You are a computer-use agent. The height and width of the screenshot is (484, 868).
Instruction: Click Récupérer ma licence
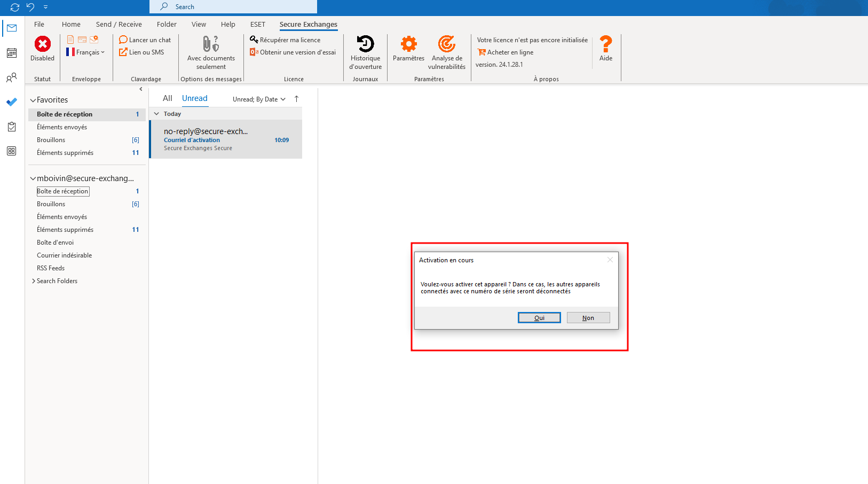286,40
